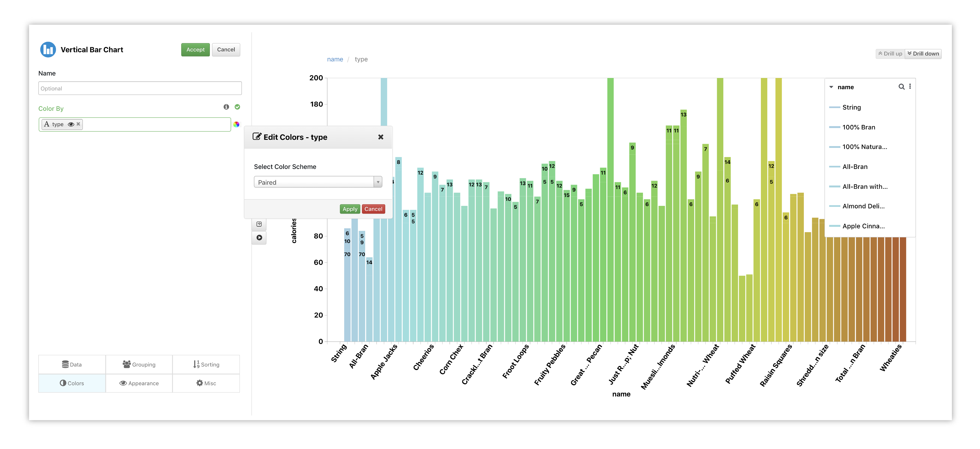Click the green Color By validation check icon

tap(237, 107)
